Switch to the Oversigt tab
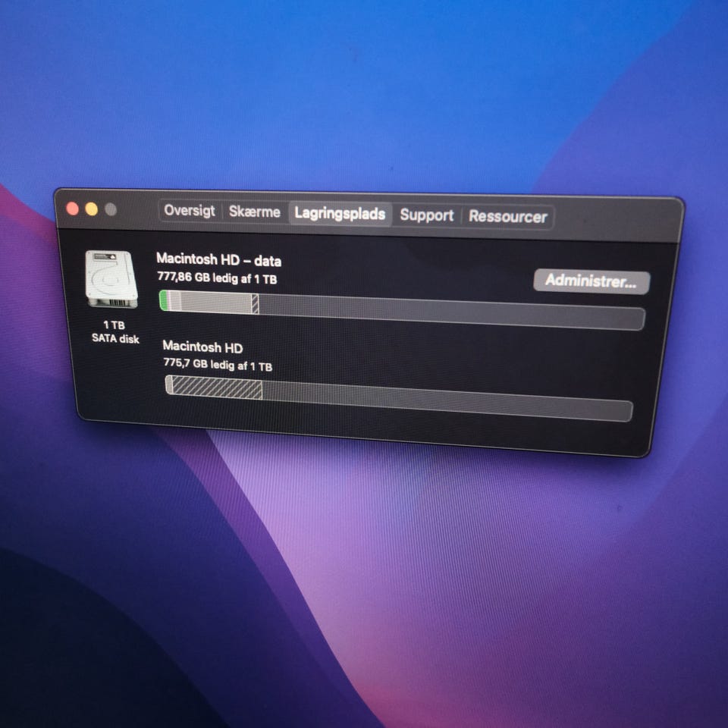 (190, 210)
